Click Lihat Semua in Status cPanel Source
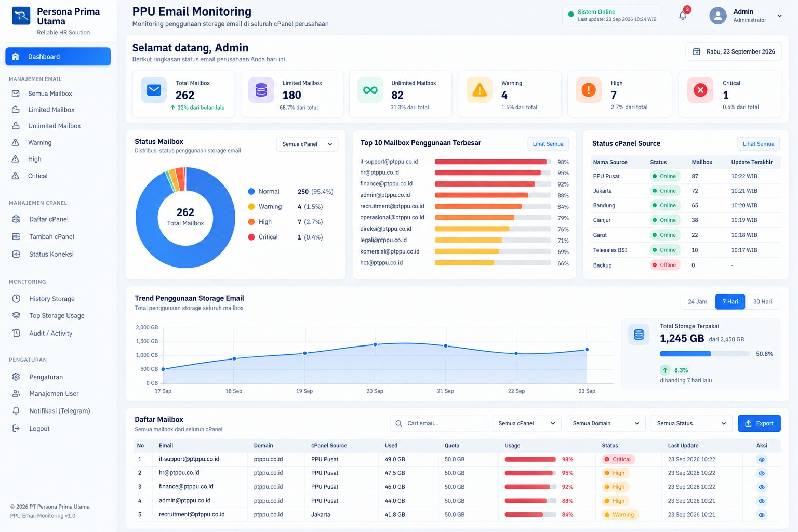 pos(759,144)
